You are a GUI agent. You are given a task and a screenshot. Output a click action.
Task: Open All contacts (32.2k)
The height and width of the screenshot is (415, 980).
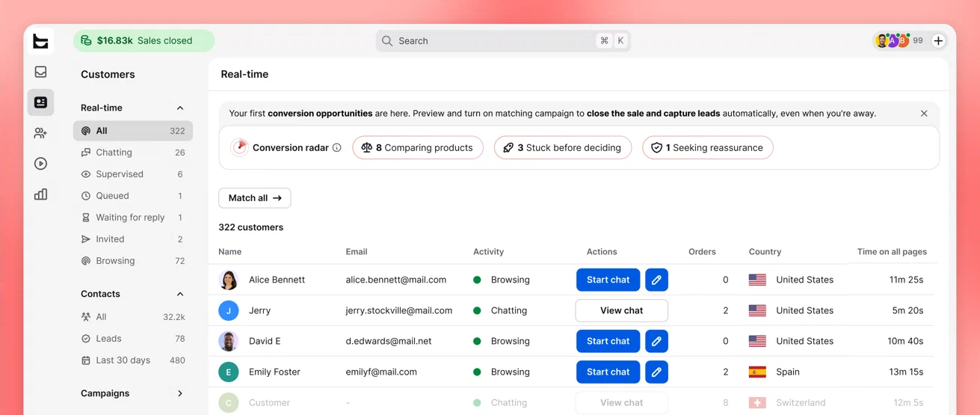pyautogui.click(x=133, y=317)
